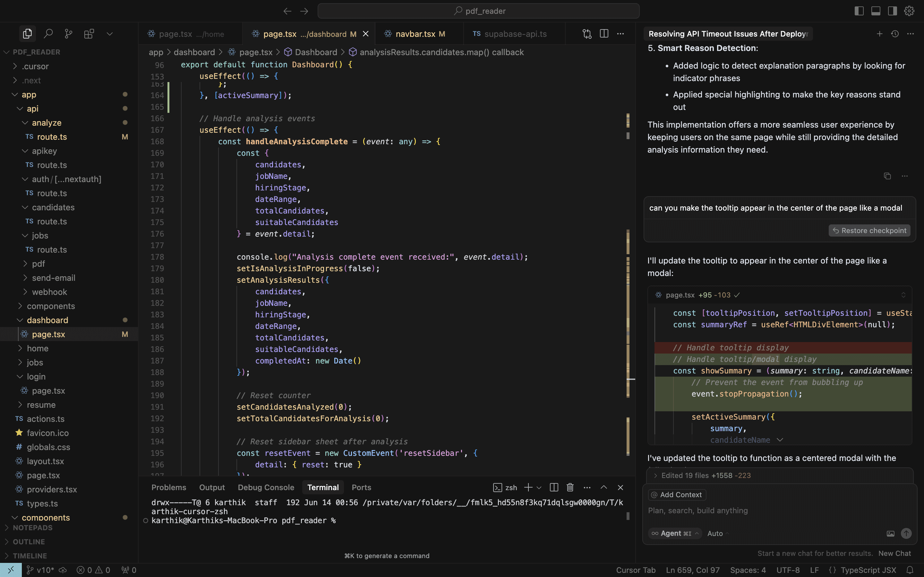
Task: Click the split editor right icon
Action: coord(604,34)
